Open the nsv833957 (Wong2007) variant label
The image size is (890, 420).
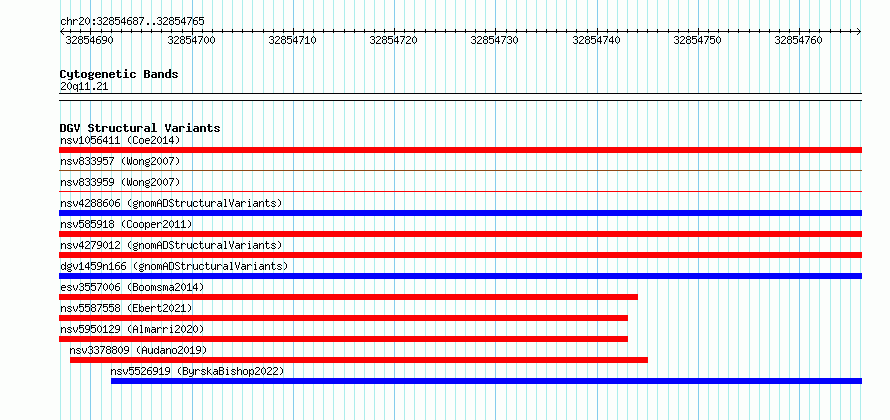[x=120, y=161]
